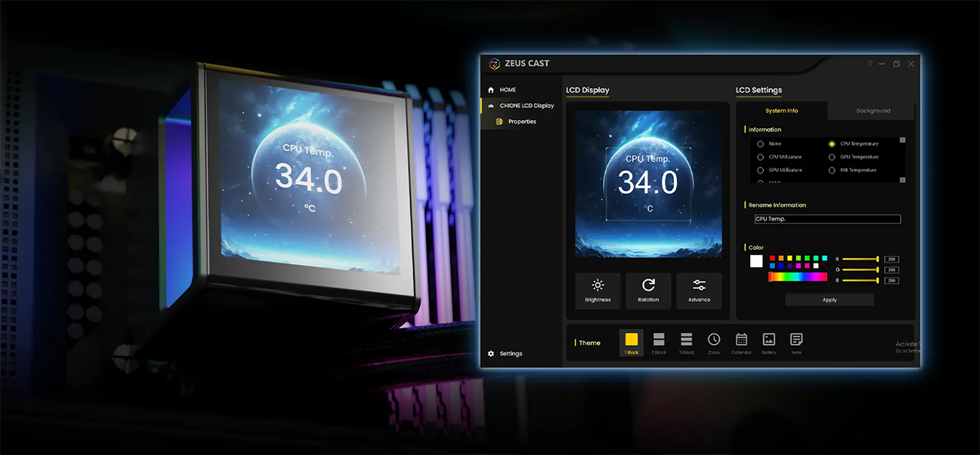This screenshot has width=980, height=455.
Task: Select the 2 Block theme
Action: pos(659,343)
